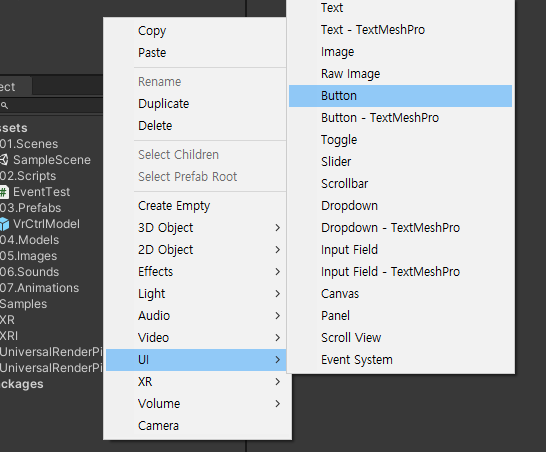This screenshot has height=452, width=546.
Task: Choose Create Empty in the menu
Action: pos(196,205)
